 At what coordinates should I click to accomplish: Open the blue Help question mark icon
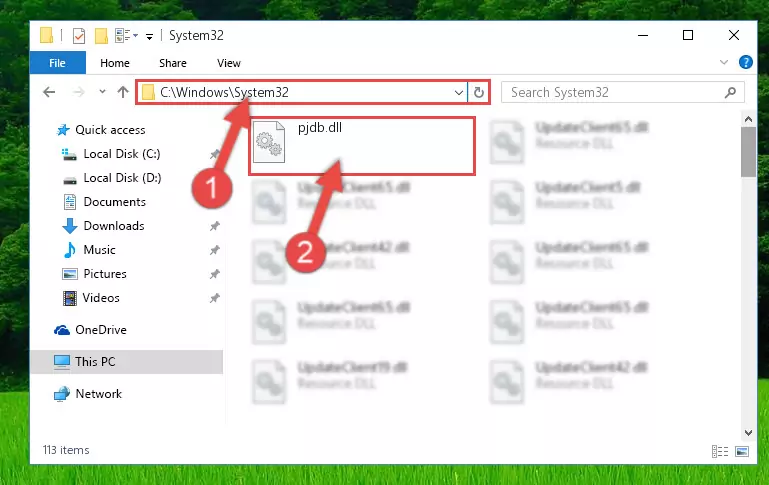coord(745,62)
